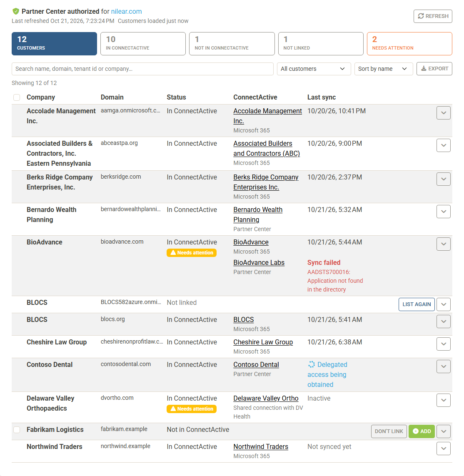Export the customer list
Viewport: 464px width, 476px height.
click(434, 69)
